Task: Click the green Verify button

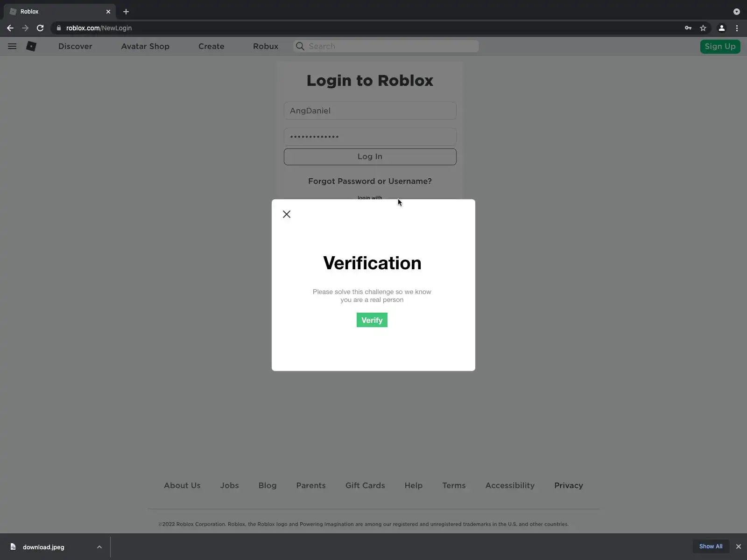Action: click(x=372, y=320)
